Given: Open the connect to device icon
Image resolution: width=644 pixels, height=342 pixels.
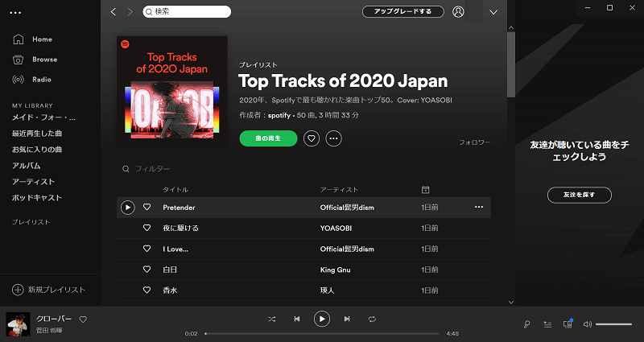Looking at the screenshot, I should (x=568, y=324).
